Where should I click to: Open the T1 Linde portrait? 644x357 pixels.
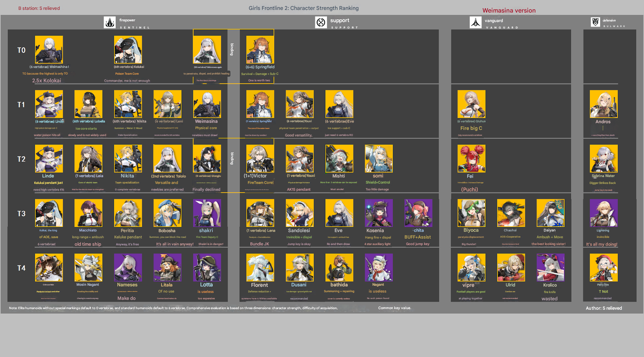pos(49,104)
